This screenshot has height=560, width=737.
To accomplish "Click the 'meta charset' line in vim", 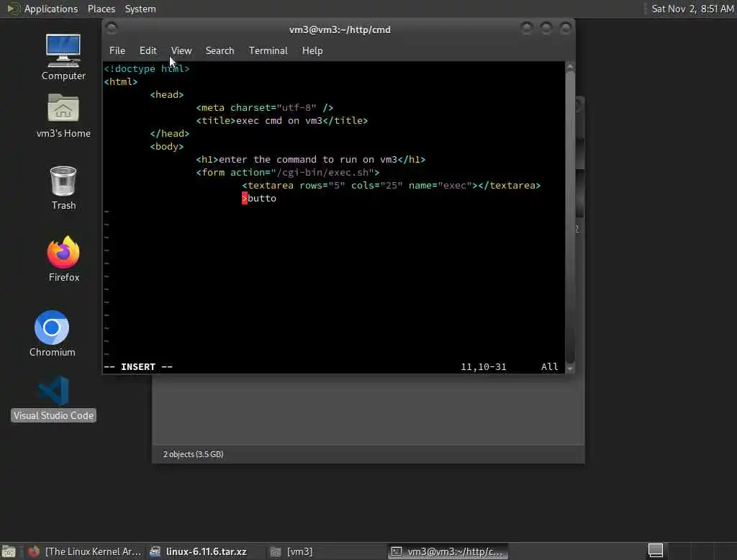I will click(x=265, y=107).
